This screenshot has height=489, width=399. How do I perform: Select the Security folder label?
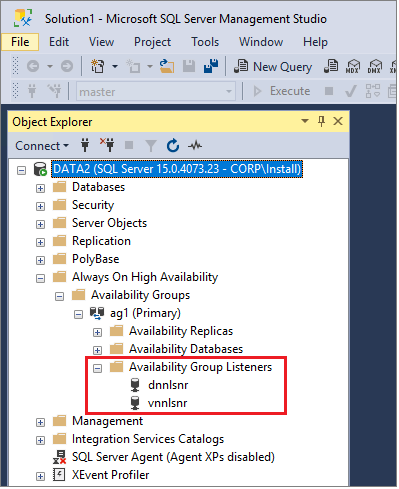[x=93, y=205]
